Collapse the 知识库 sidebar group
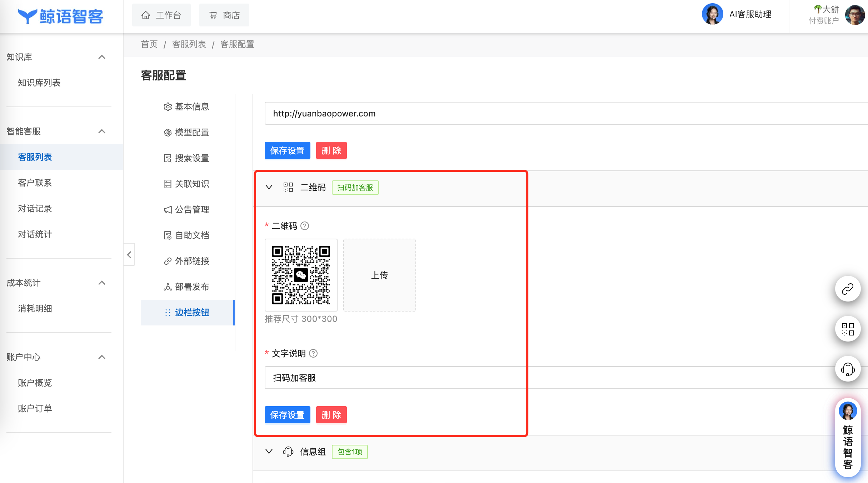Image resolution: width=868 pixels, height=483 pixels. (x=102, y=57)
